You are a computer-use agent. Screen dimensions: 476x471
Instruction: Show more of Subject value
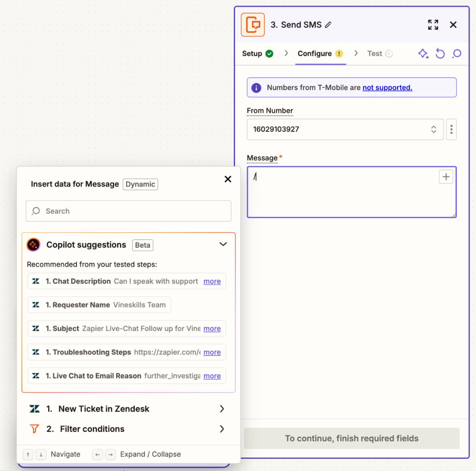[x=212, y=329]
